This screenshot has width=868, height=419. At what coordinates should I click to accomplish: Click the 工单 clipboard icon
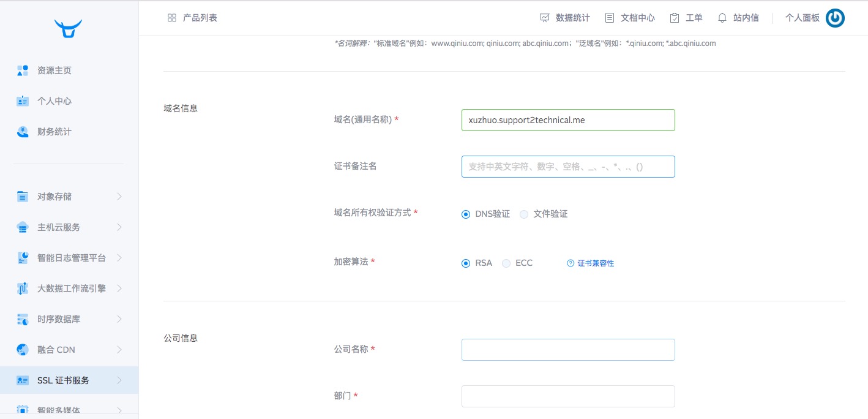tap(675, 18)
